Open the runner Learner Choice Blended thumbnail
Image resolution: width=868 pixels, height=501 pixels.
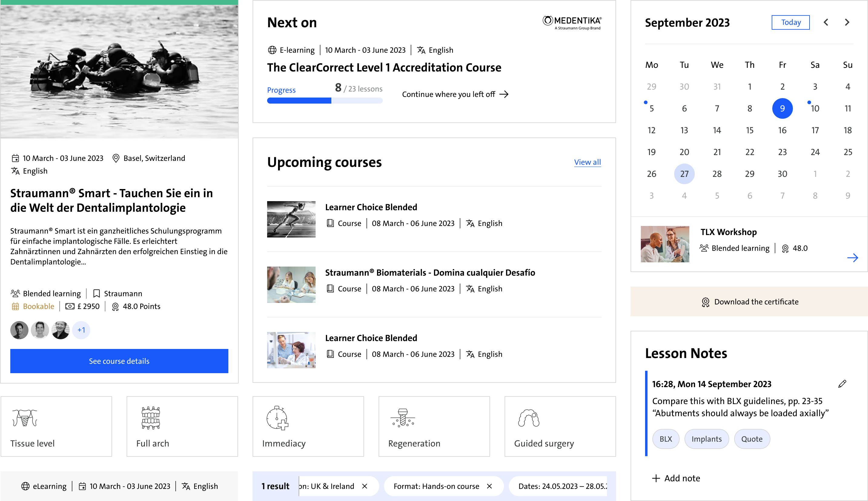pos(291,219)
